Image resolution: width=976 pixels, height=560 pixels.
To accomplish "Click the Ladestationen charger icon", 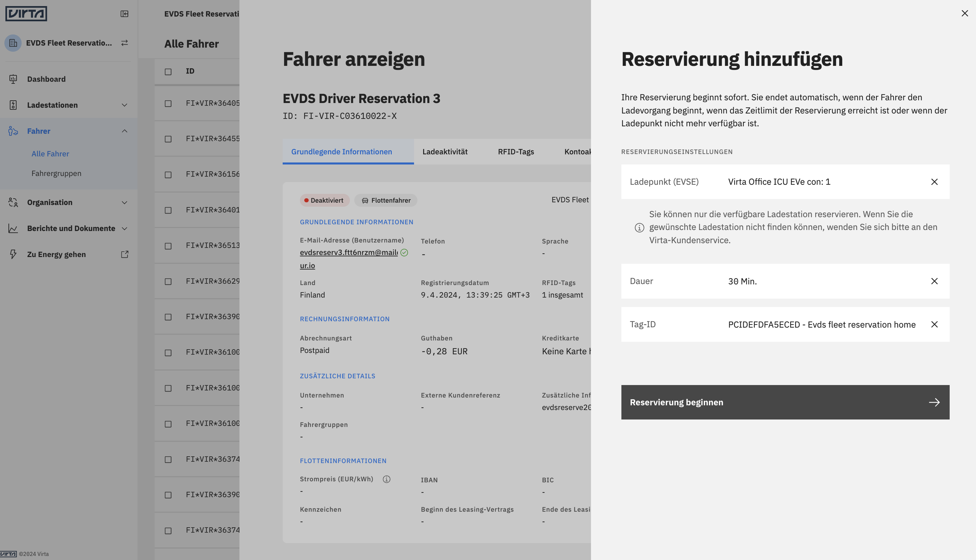I will click(x=13, y=105).
